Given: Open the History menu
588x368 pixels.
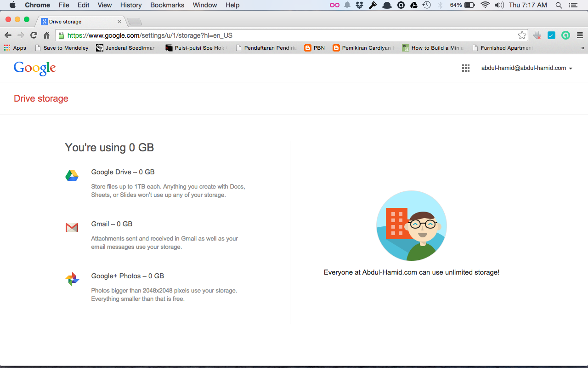Looking at the screenshot, I should [131, 5].
